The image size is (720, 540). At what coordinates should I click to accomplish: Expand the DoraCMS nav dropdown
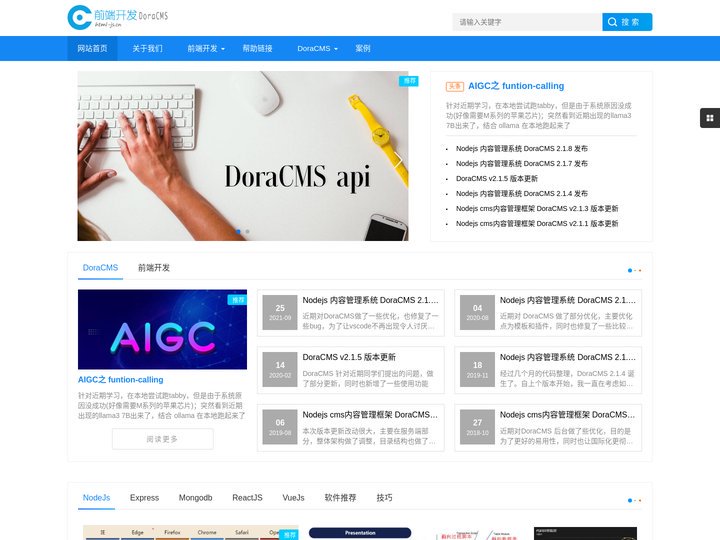pos(317,48)
